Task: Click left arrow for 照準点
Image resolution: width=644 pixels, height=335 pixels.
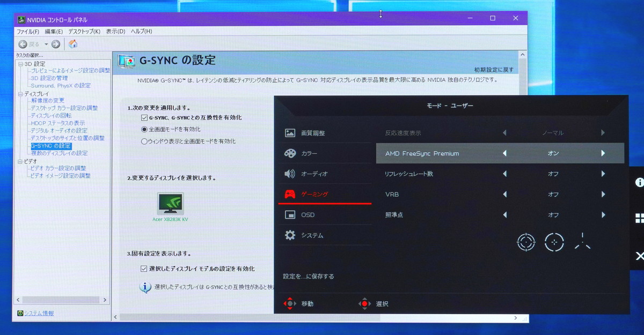Action: pyautogui.click(x=504, y=215)
